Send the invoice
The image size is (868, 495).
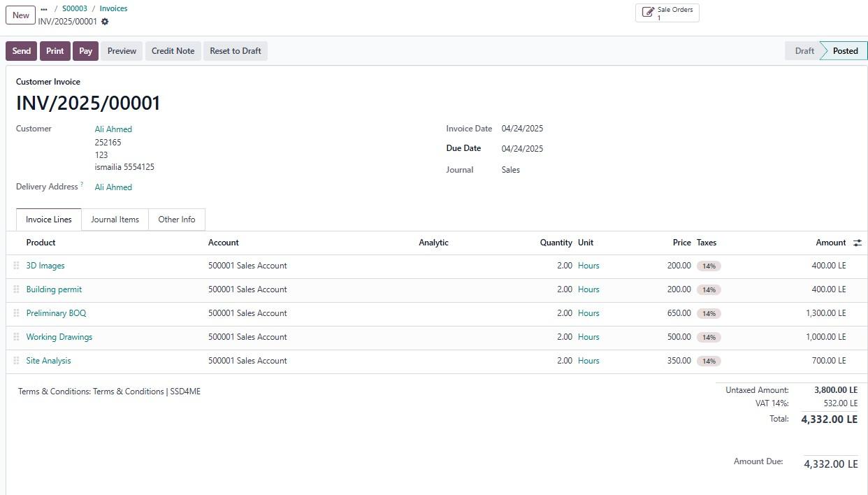[x=22, y=51]
